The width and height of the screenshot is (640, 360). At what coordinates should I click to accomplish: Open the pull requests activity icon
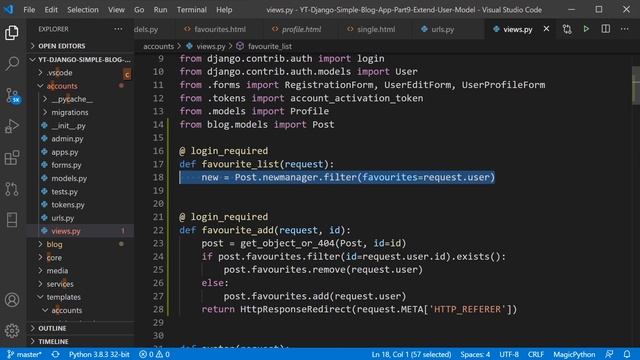(x=12, y=189)
